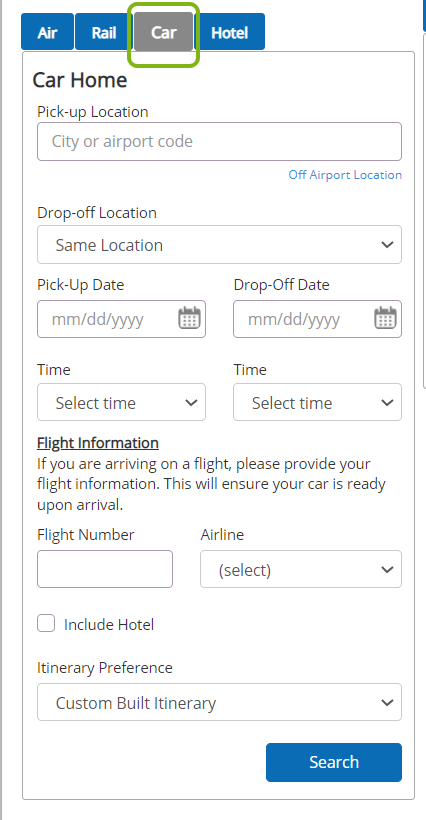Select the Car tab
Viewport: 426px width, 820px height.
[x=164, y=32]
